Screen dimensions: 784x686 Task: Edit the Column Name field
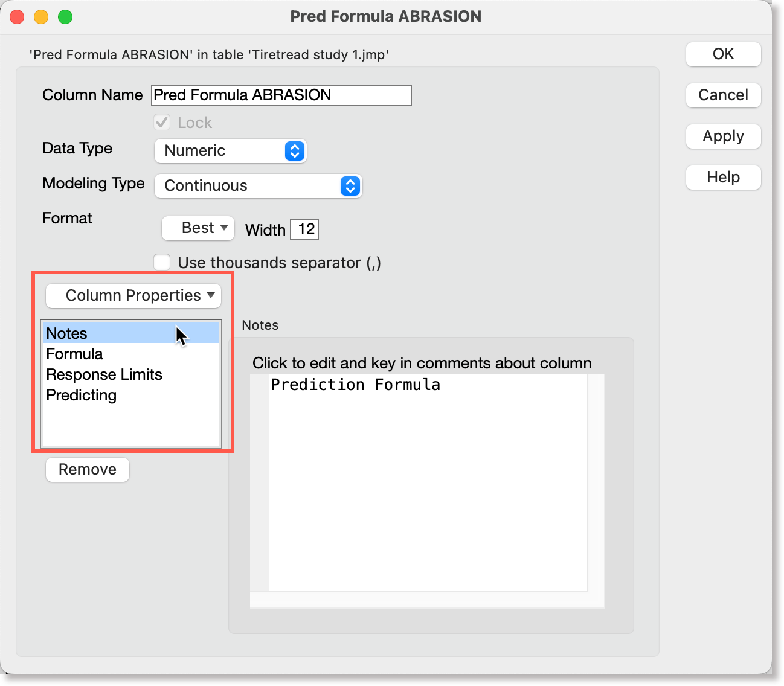281,95
